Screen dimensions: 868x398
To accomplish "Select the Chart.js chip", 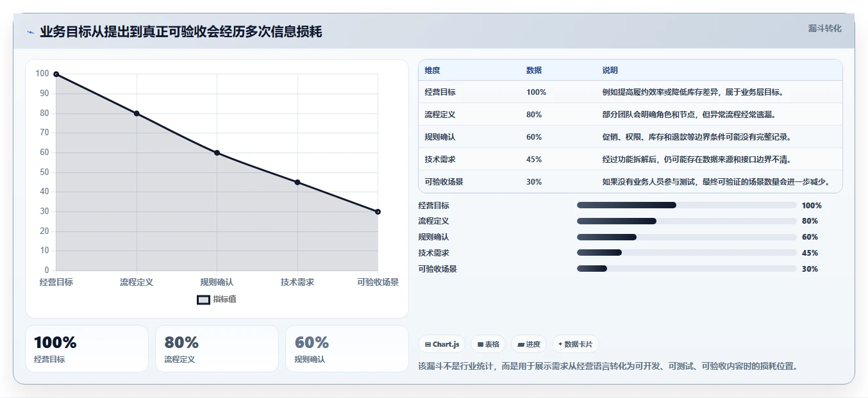I will point(442,344).
